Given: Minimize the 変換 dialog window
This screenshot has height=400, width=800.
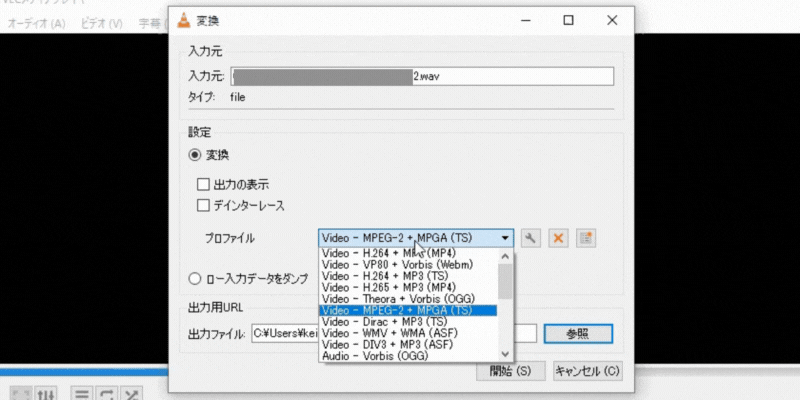Looking at the screenshot, I should pos(526,20).
